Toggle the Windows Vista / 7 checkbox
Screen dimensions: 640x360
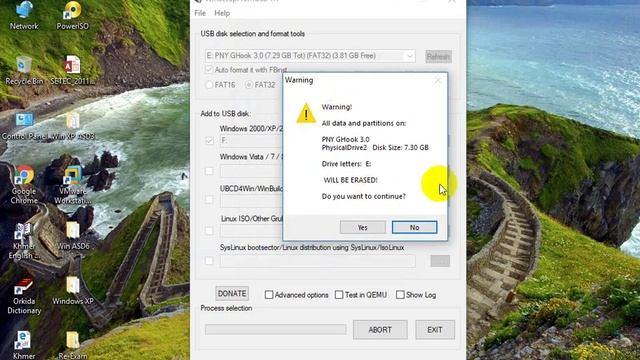coord(209,171)
